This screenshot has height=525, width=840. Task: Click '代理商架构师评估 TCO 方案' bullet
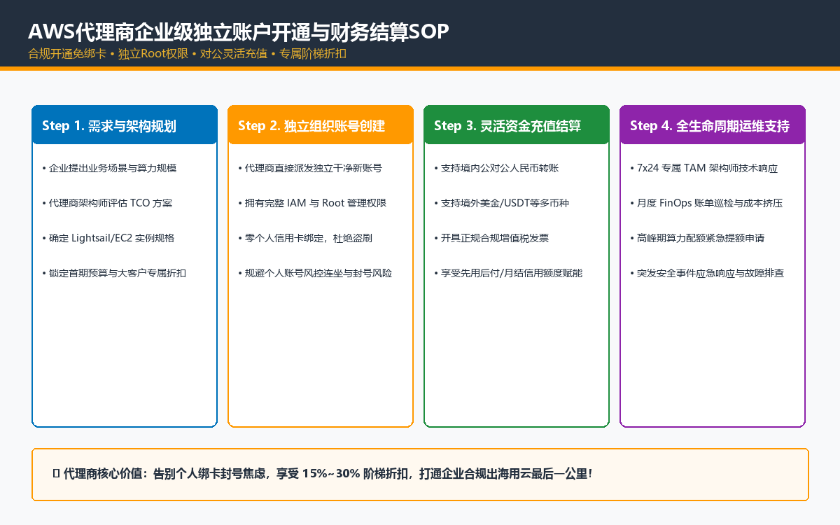tap(107, 203)
